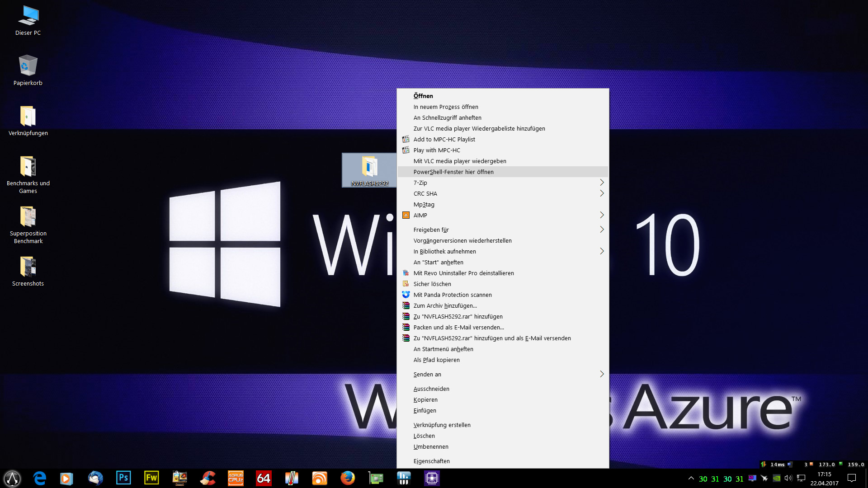Viewport: 868px width, 488px height.
Task: Open Photoshop from the taskbar
Action: [x=123, y=478]
